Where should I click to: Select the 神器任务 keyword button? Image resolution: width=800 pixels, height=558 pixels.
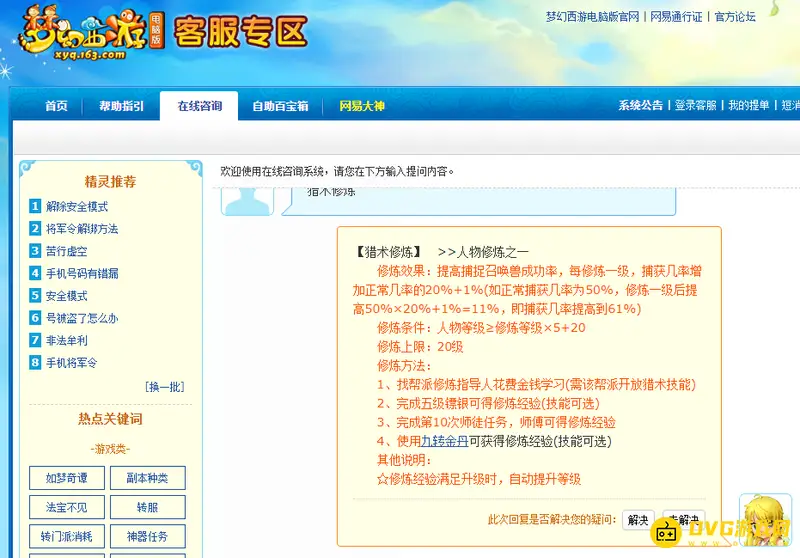pos(148,536)
